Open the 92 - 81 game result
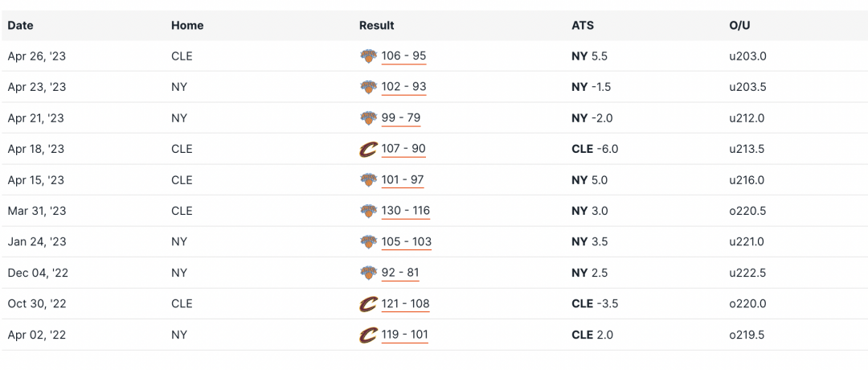The width and height of the screenshot is (868, 370). pyautogui.click(x=400, y=273)
